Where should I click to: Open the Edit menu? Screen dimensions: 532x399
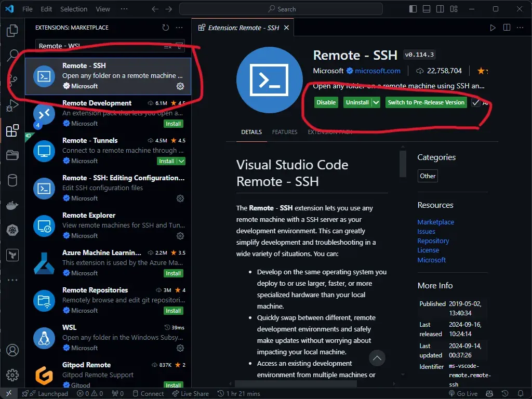point(46,9)
